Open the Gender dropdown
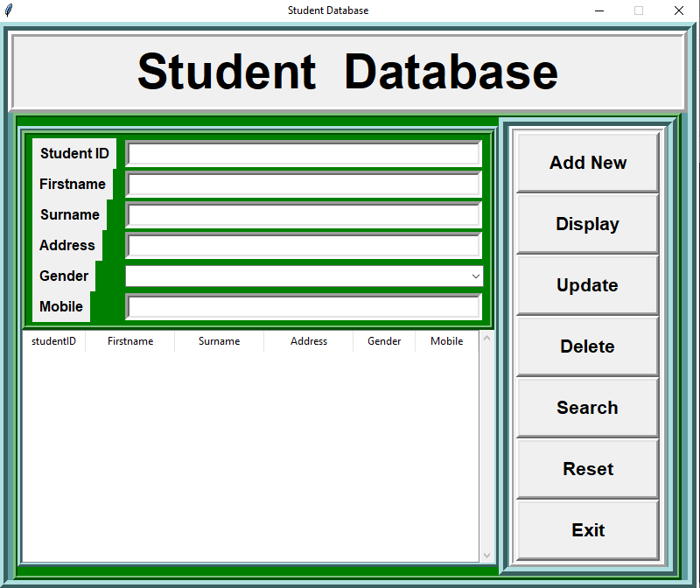700x588 pixels. tap(476, 276)
